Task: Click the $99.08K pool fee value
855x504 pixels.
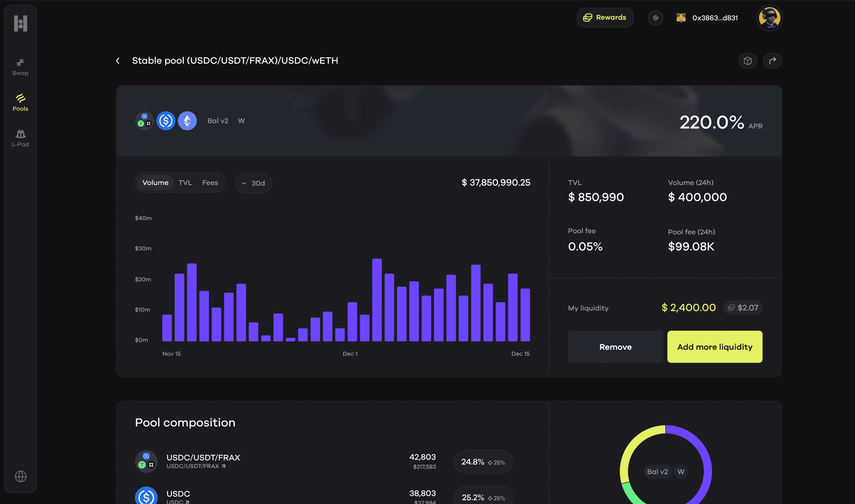Action: pos(691,246)
